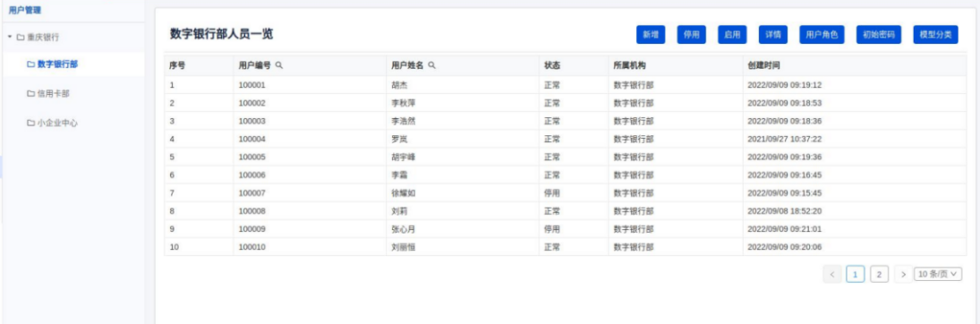Select the row for user 胡宇峰
Image resolution: width=980 pixels, height=324 pixels.
(565, 157)
